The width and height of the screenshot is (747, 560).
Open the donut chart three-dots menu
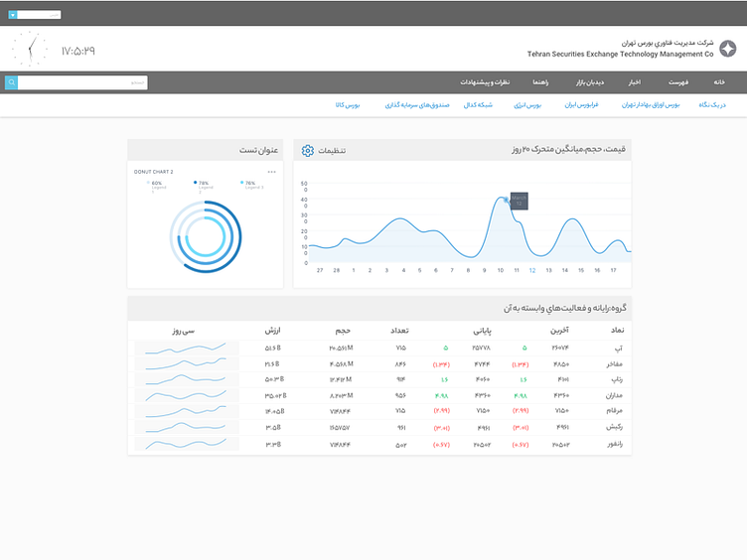click(x=271, y=172)
